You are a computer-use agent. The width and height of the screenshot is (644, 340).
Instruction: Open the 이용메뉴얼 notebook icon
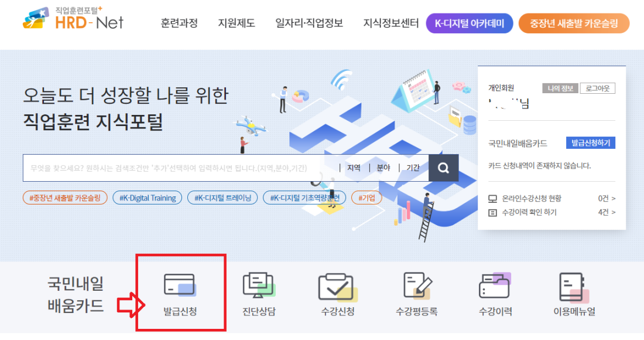tap(574, 287)
